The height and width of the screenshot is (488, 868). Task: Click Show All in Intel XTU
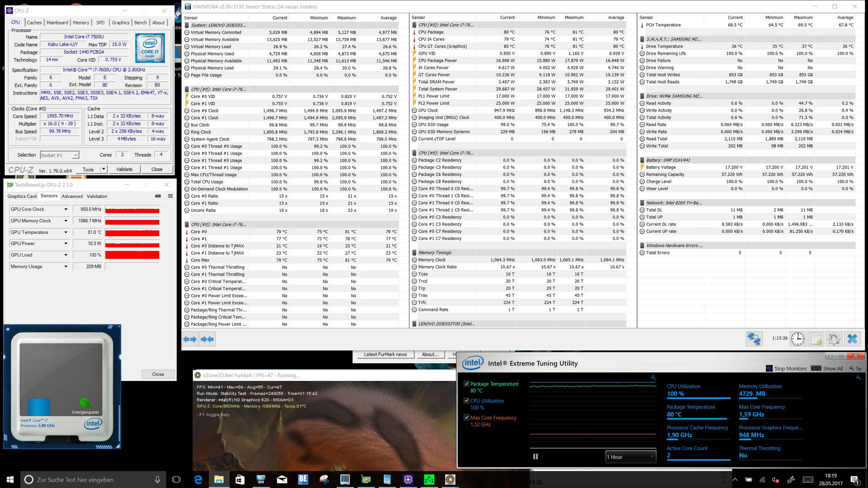coord(827,368)
